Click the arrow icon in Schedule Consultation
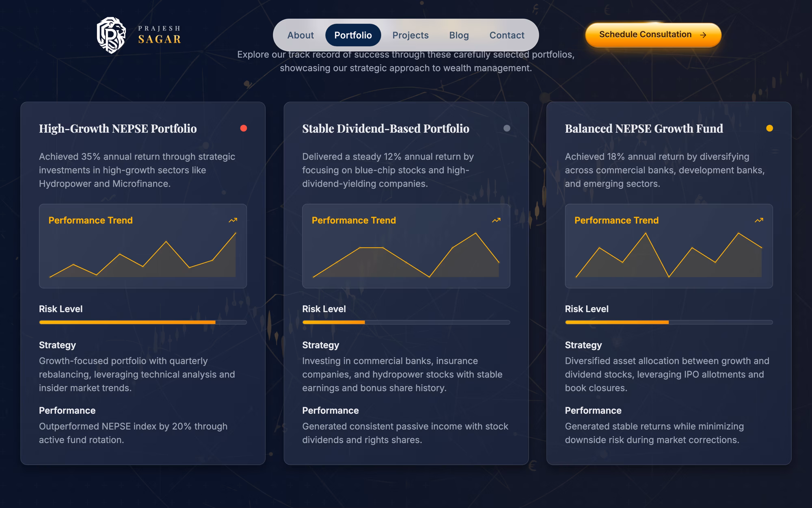This screenshot has height=508, width=812. [703, 35]
